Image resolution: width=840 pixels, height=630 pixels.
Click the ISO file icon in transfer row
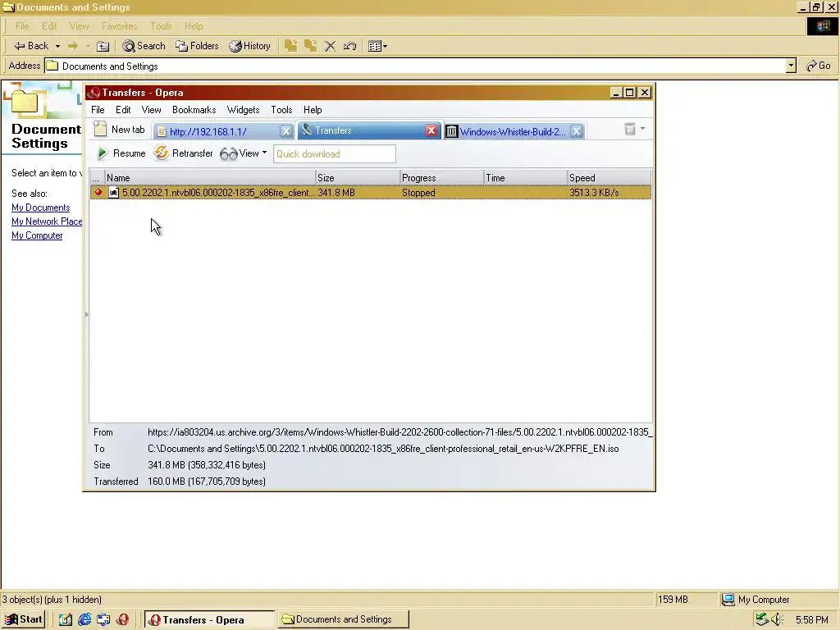pyautogui.click(x=113, y=192)
